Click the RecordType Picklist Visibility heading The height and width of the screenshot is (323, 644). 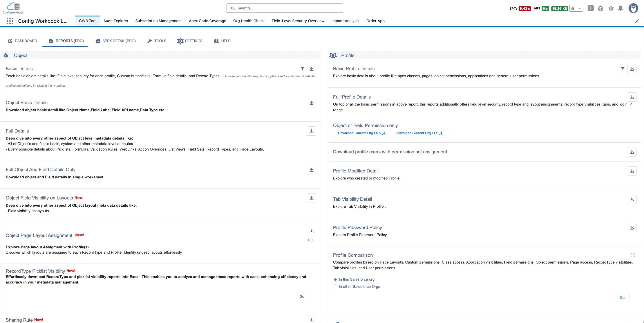pyautogui.click(x=35, y=271)
